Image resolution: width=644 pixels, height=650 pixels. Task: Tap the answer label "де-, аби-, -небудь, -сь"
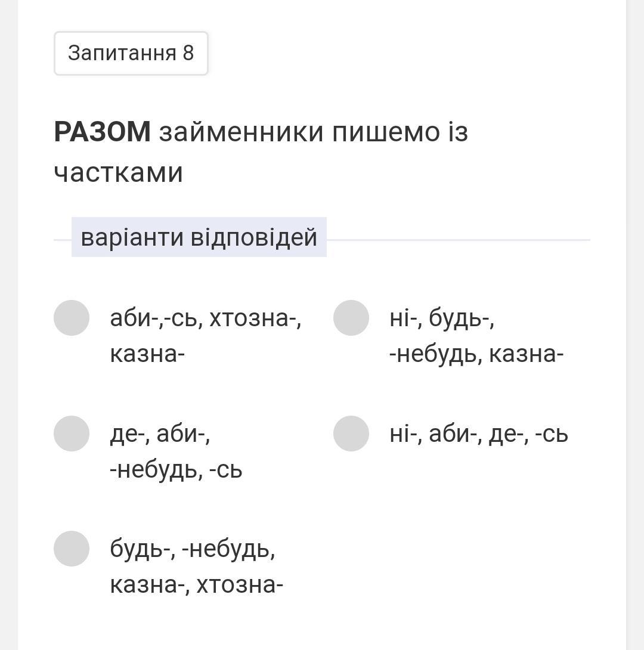coord(175,451)
